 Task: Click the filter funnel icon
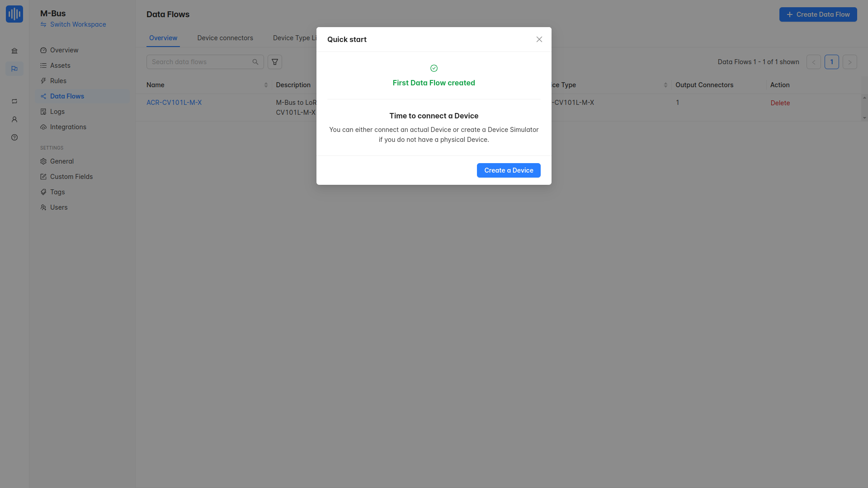pyautogui.click(x=275, y=62)
